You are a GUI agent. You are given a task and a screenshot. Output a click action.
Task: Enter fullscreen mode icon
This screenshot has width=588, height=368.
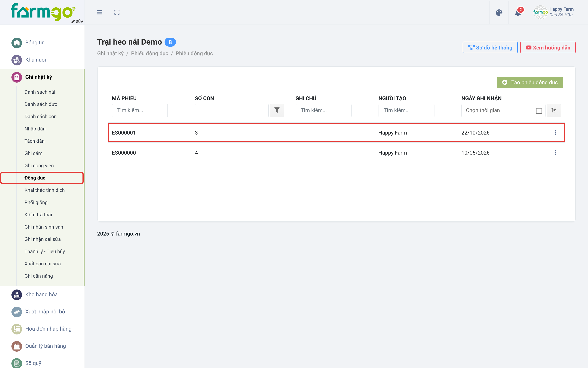[x=117, y=12]
